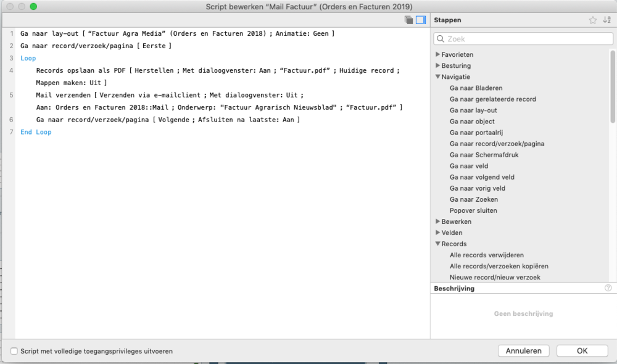Viewport: 617px width, 364px height.
Task: Confirm with the OK button
Action: click(582, 351)
